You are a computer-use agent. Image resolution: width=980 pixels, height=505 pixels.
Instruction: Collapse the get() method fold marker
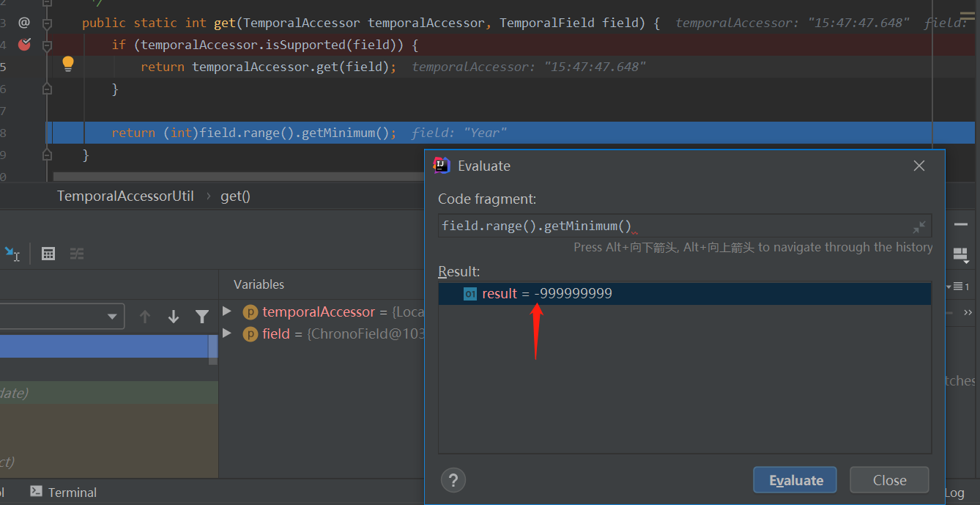coord(47,23)
